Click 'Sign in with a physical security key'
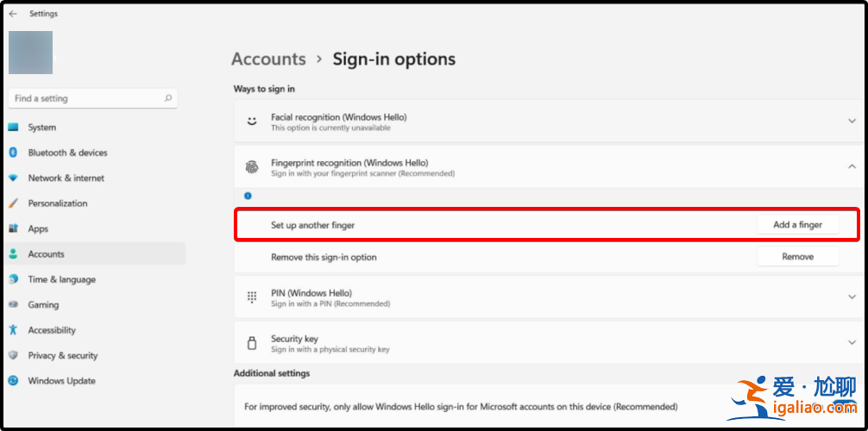 [330, 350]
